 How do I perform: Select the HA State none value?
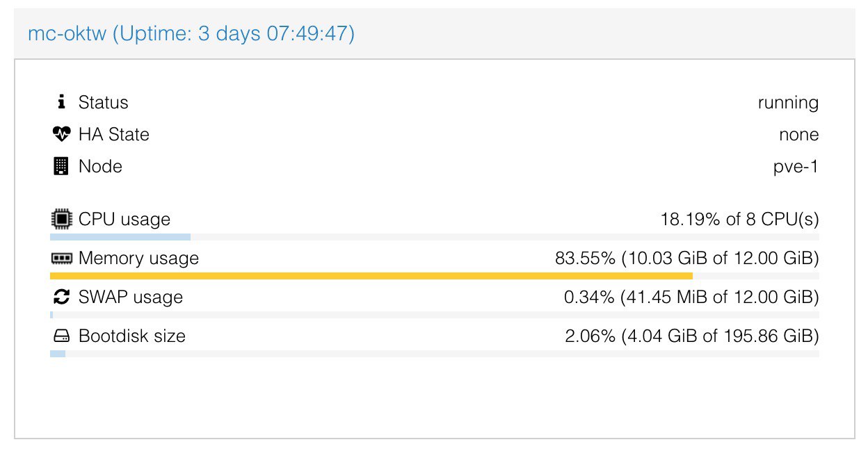pos(799,135)
